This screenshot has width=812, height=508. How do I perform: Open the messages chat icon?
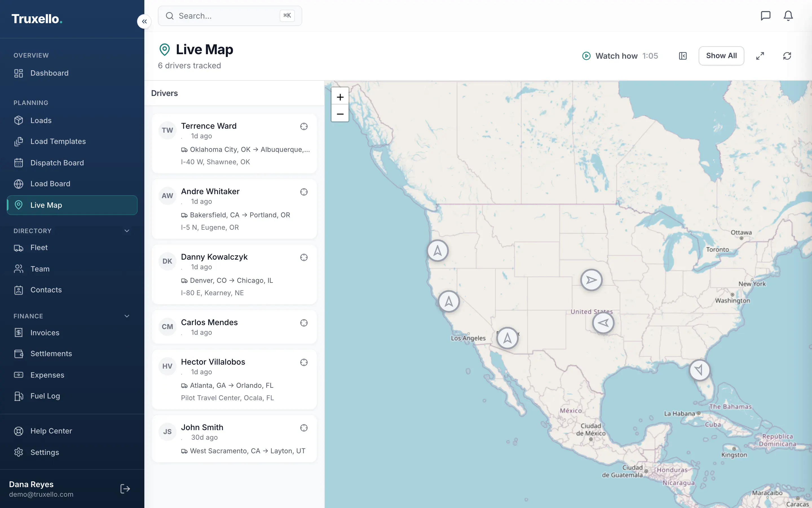coord(765,16)
